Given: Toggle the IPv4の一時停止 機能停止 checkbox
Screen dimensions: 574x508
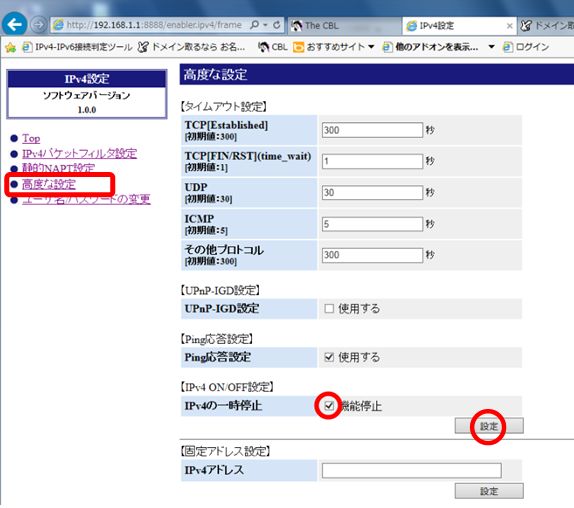Looking at the screenshot, I should point(329,406).
